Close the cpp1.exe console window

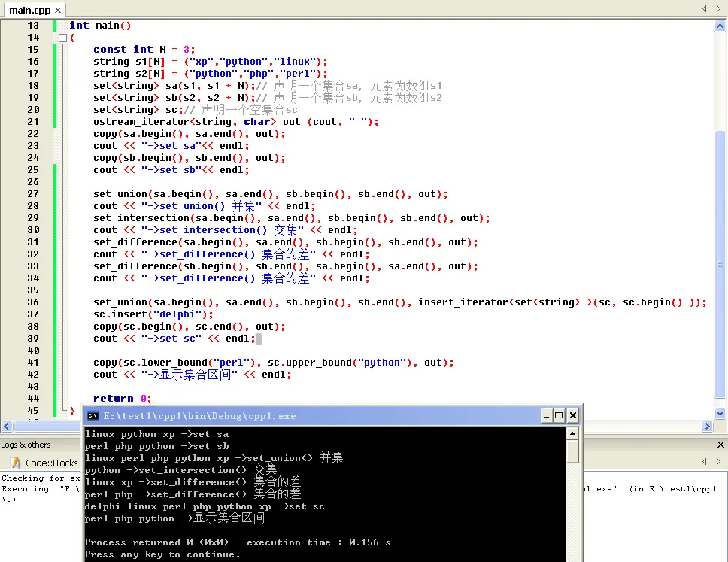click(573, 416)
